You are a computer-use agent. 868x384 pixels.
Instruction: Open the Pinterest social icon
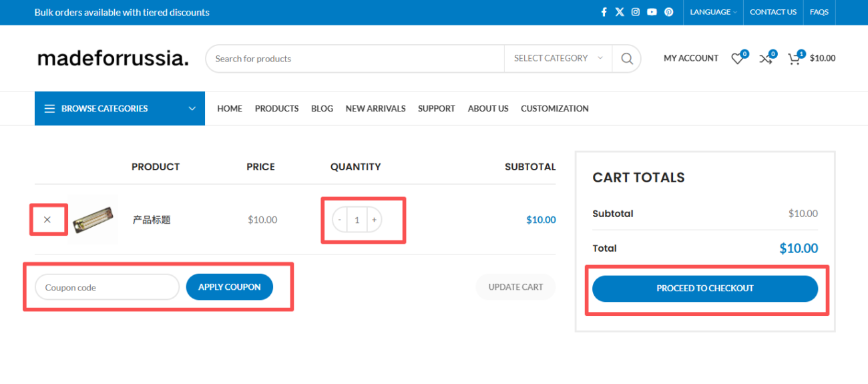(x=668, y=12)
